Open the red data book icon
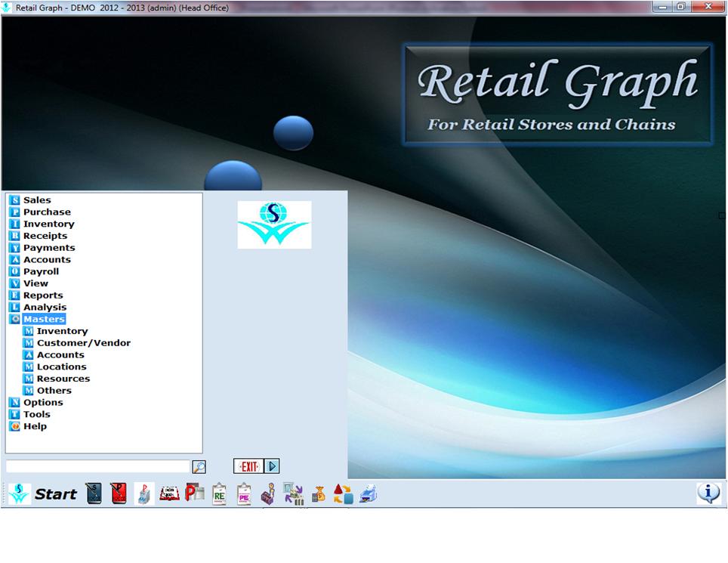The width and height of the screenshot is (728, 563). (169, 493)
